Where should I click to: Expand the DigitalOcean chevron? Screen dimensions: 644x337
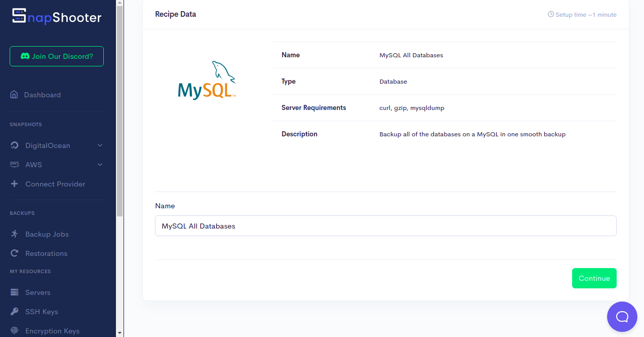pos(100,145)
